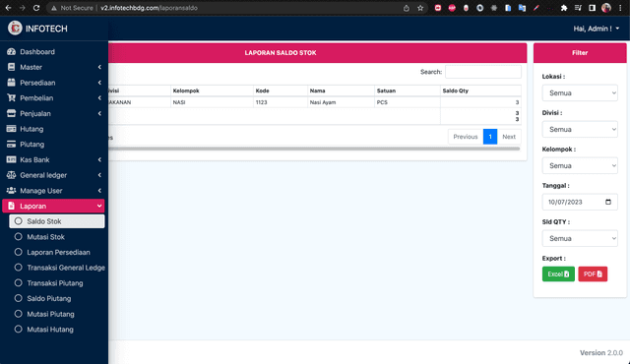
Task: Click the Pembelian cart icon
Action: pos(11,98)
